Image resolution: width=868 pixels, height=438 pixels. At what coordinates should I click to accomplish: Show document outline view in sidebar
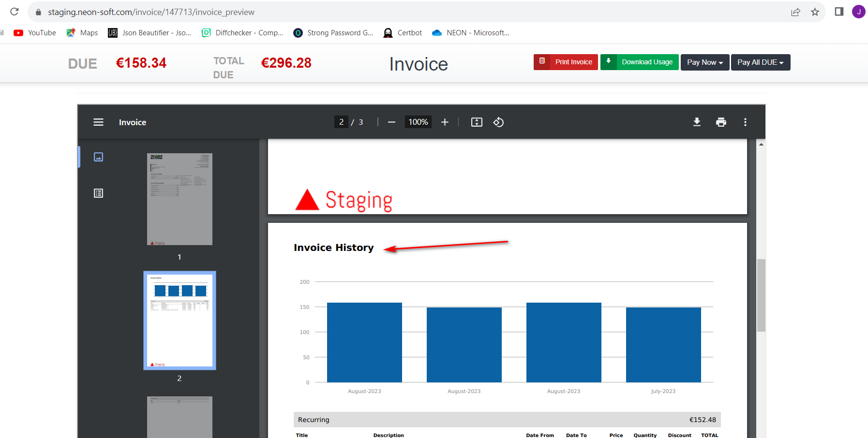pos(98,193)
